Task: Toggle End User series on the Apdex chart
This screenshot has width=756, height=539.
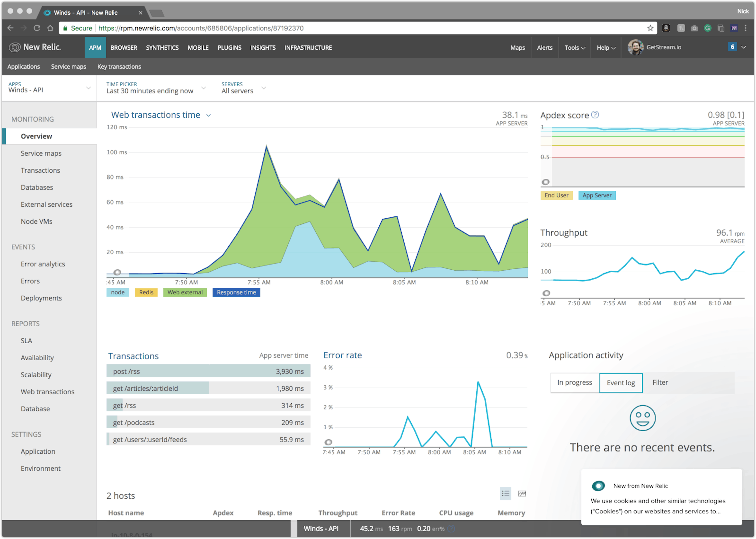Action: [x=556, y=195]
